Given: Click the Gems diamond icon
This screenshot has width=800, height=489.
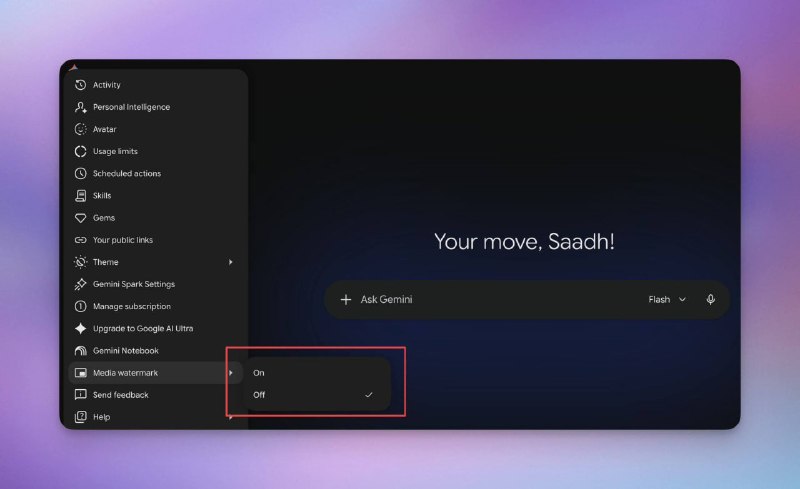Looking at the screenshot, I should [x=81, y=218].
